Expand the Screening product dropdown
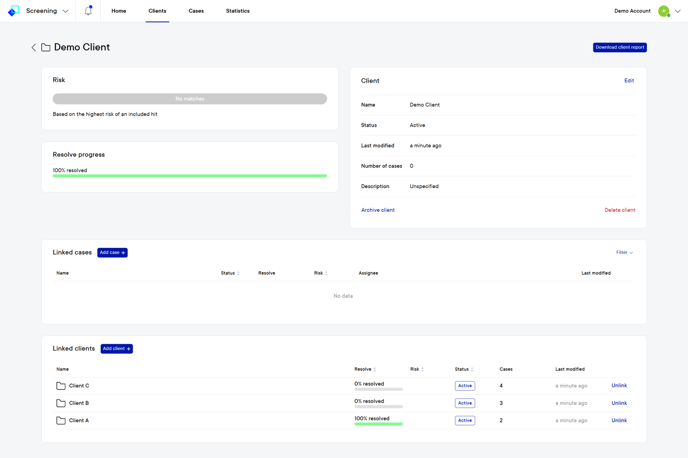This screenshot has height=458, width=688. 66,11
